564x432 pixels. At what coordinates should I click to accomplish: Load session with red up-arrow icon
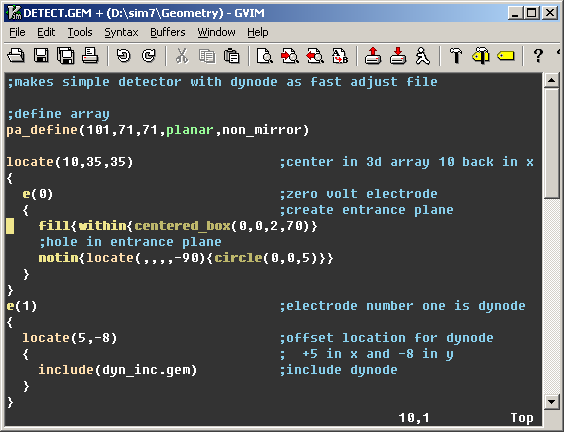coord(373,56)
